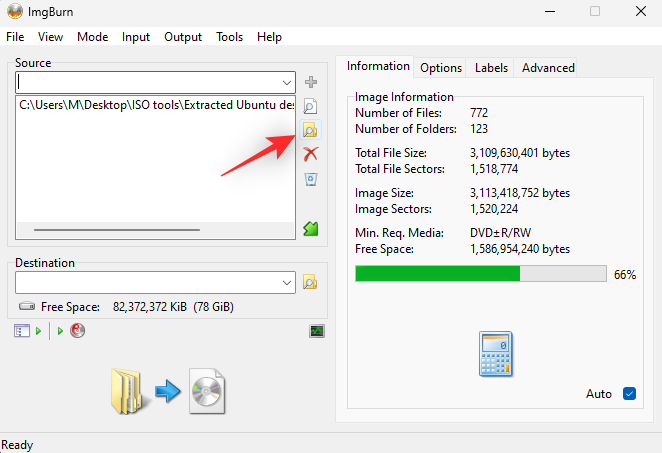
Task: Click the ImgBurn application logo icon
Action: (x=15, y=11)
